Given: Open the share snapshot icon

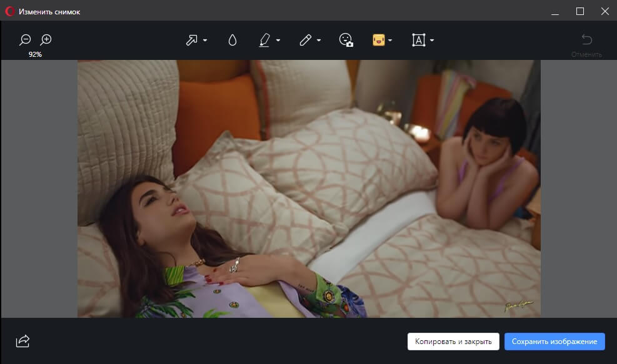Looking at the screenshot, I should point(23,341).
